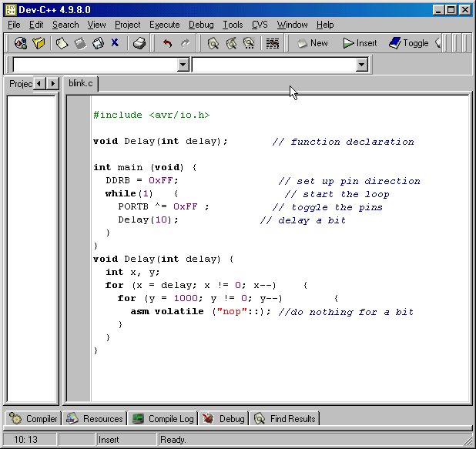Image resolution: width=476 pixels, height=449 pixels.
Task: Select the Project browser tab
Action: pyautogui.click(x=20, y=83)
